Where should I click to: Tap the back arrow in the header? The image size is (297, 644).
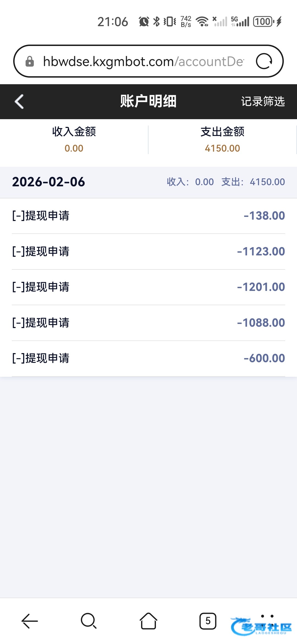tap(19, 102)
